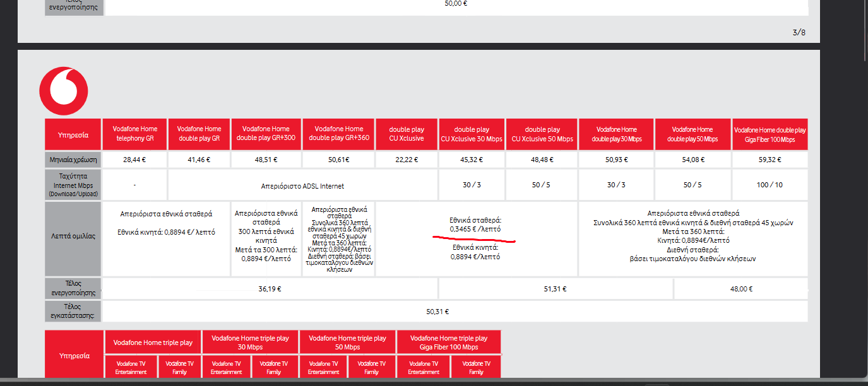Image resolution: width=868 pixels, height=386 pixels.
Task: Click the 51,31 € activation fee cell
Action: [556, 289]
